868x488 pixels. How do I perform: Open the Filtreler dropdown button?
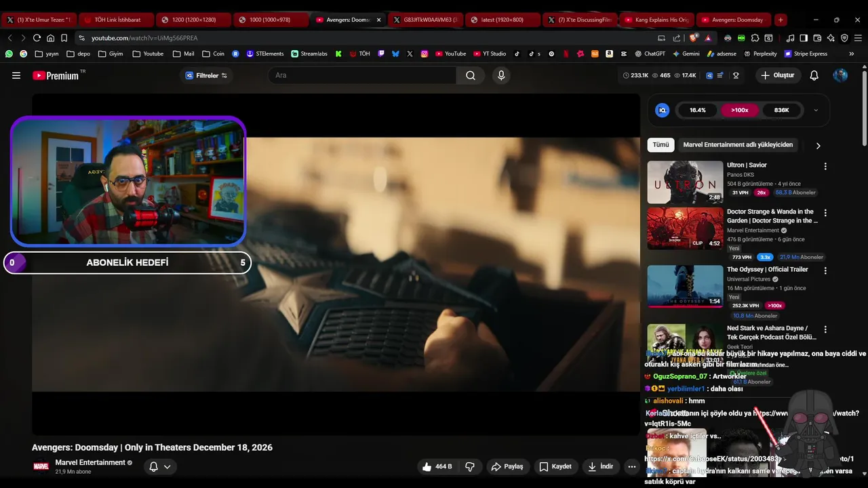[x=207, y=75]
